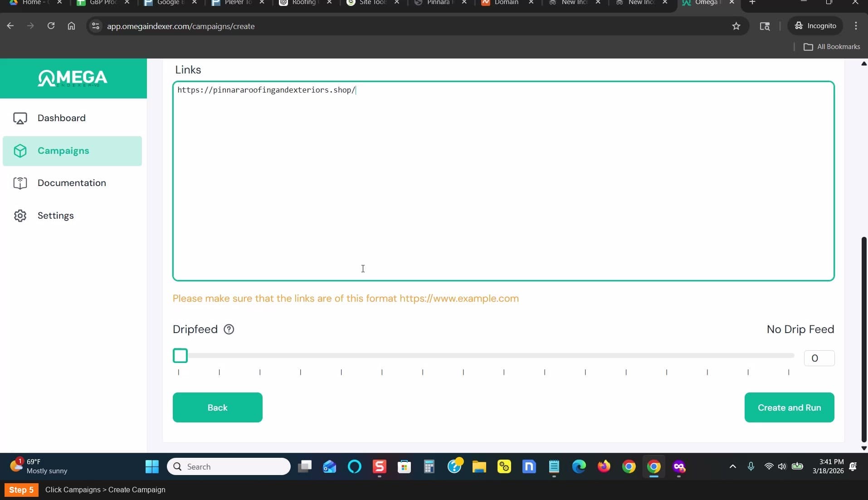Open Notepad from the taskbar

(x=554, y=466)
